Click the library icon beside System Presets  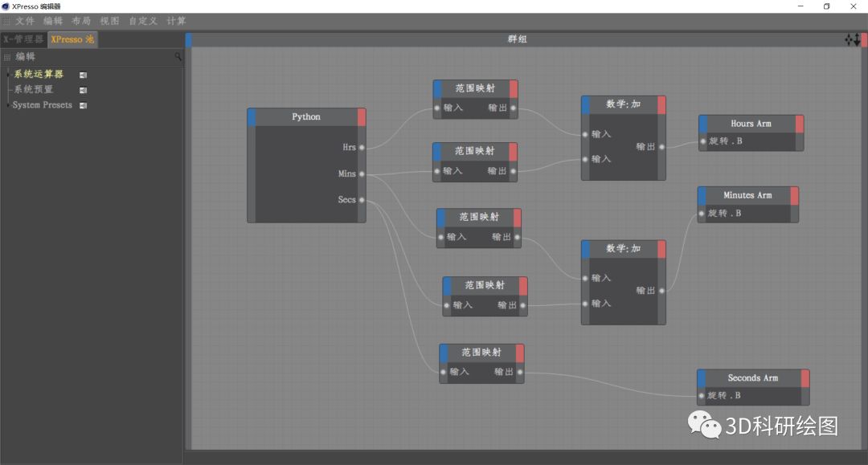click(x=83, y=105)
